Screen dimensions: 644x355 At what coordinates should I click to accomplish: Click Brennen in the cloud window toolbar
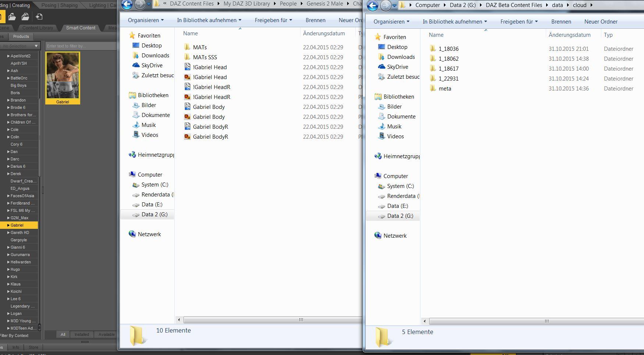pyautogui.click(x=561, y=21)
